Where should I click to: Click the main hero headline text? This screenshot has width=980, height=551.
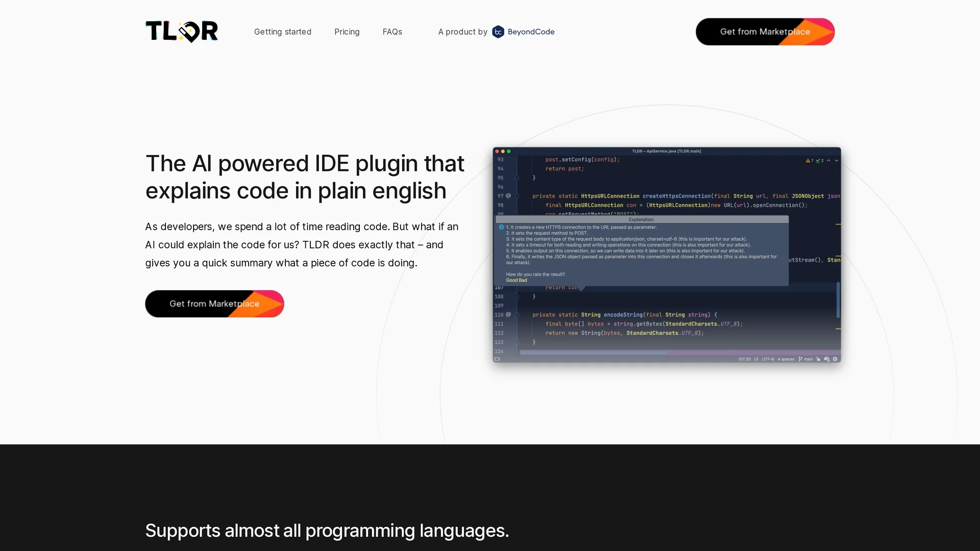[305, 177]
